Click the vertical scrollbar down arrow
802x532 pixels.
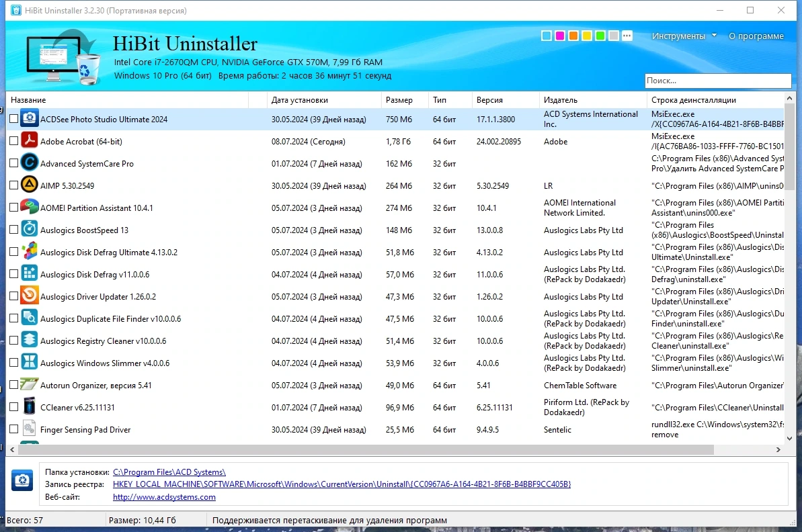click(x=789, y=439)
